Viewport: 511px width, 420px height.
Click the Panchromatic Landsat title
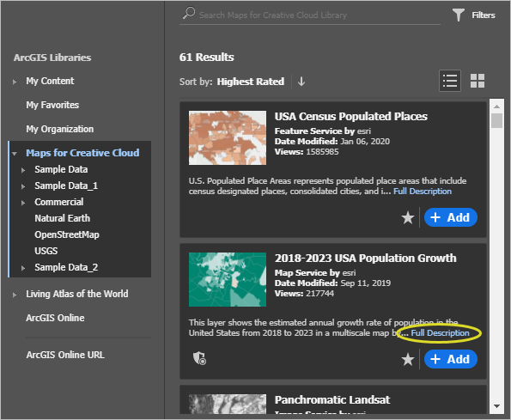332,399
